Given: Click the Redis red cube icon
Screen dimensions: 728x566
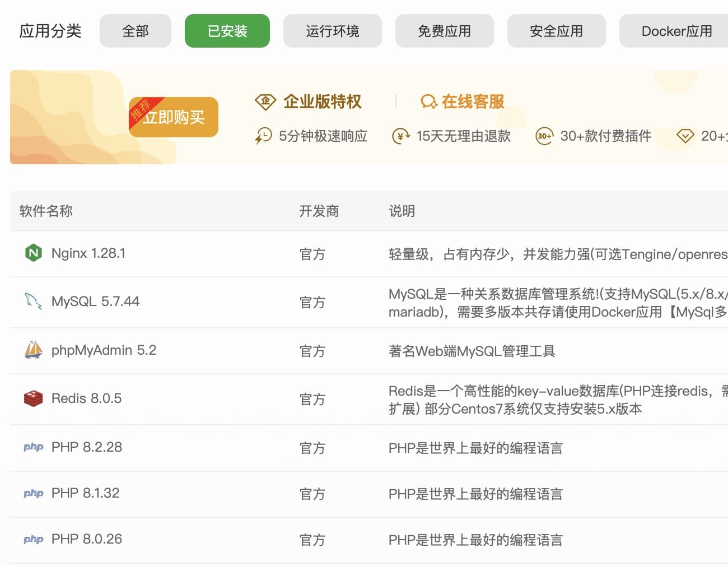Looking at the screenshot, I should pos(34,398).
